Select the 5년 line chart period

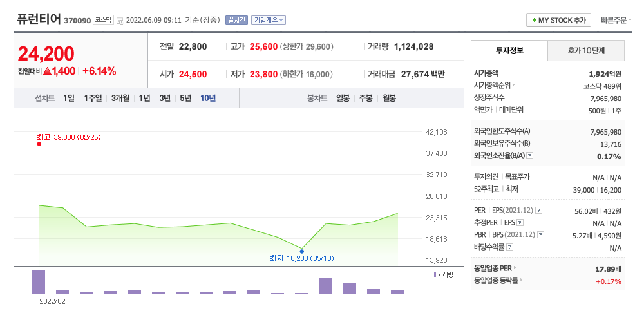pos(185,98)
